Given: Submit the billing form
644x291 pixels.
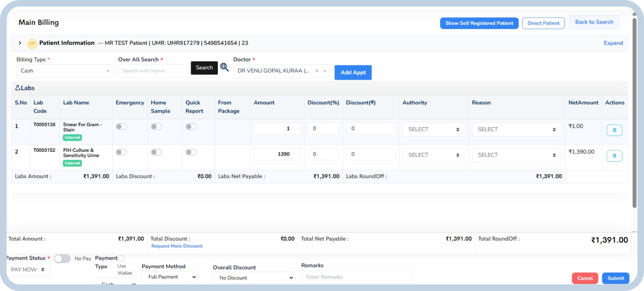Looking at the screenshot, I should coord(615,278).
